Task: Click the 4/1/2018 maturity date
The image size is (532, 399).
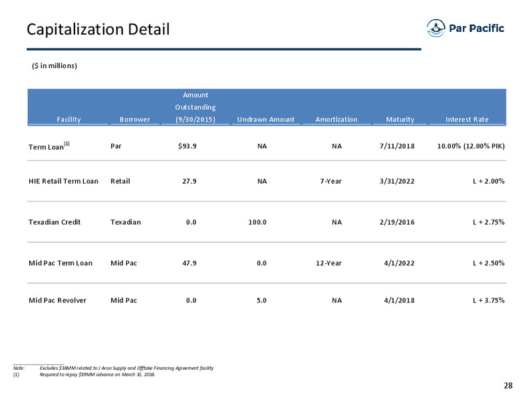Action: pos(399,301)
